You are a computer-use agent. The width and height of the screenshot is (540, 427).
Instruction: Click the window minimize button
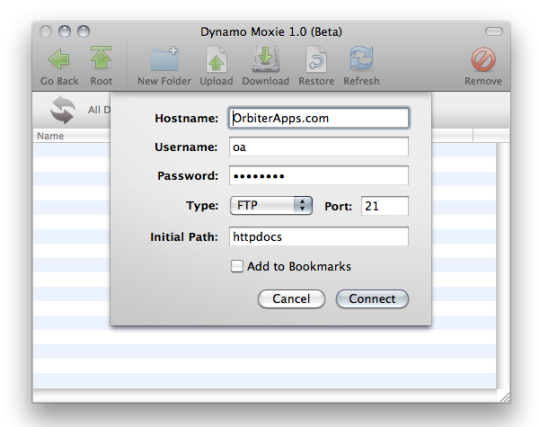pyautogui.click(x=64, y=32)
